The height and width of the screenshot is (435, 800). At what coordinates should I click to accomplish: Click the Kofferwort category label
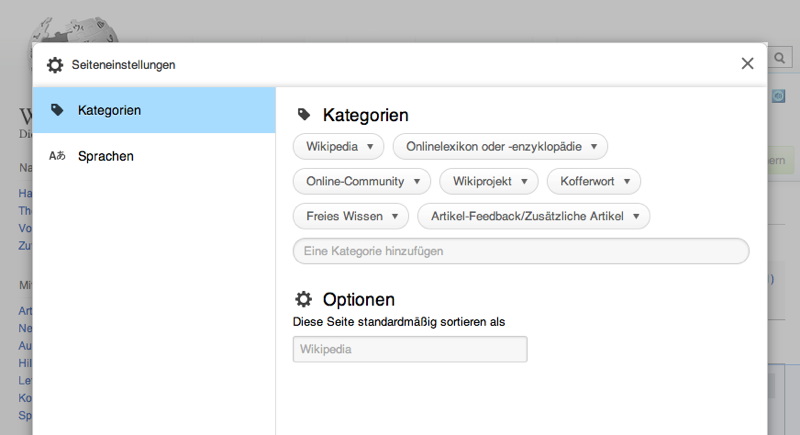click(x=587, y=182)
